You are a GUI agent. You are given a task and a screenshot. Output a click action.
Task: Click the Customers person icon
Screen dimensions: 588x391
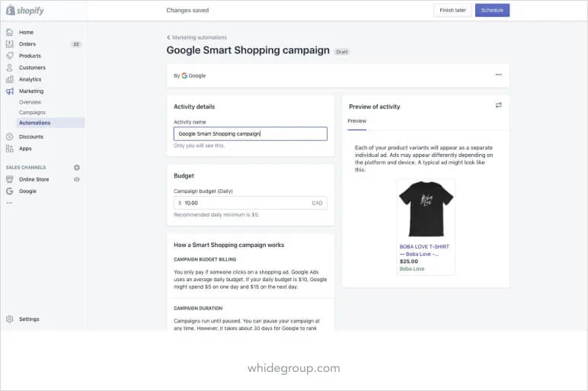[10, 68]
